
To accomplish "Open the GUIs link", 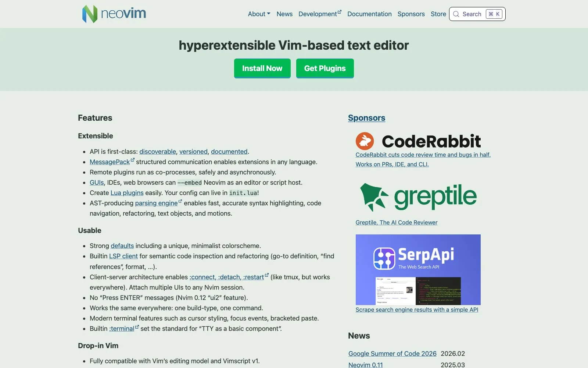I will 97,183.
